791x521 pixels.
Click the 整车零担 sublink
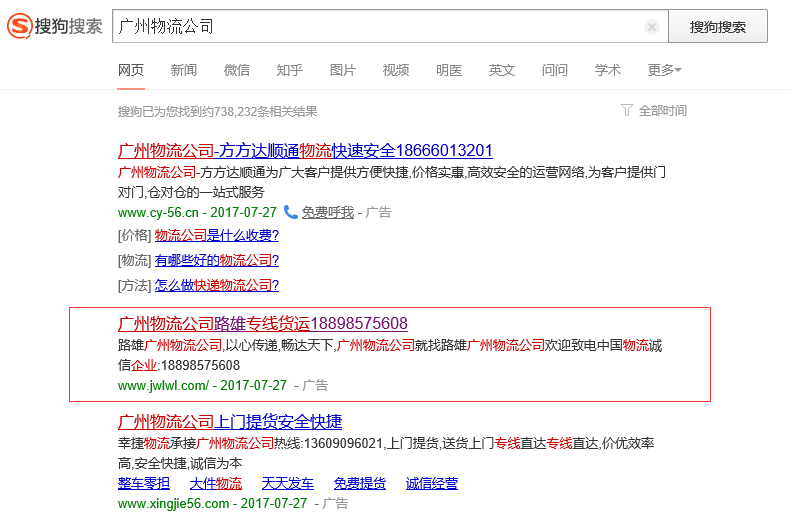click(x=144, y=483)
